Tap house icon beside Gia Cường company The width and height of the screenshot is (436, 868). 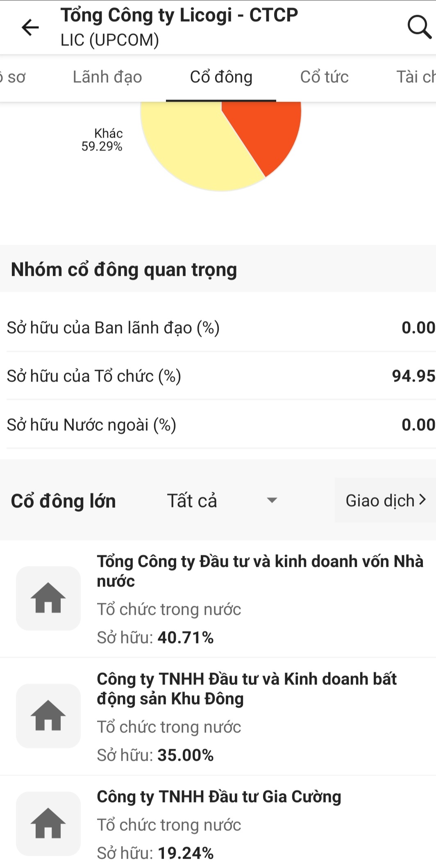pyautogui.click(x=48, y=823)
